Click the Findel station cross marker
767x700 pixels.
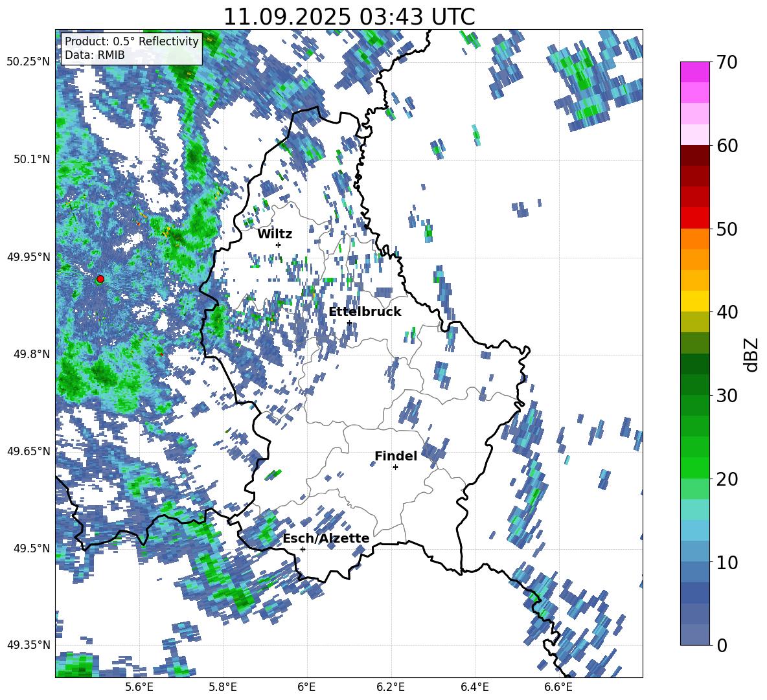(x=395, y=468)
